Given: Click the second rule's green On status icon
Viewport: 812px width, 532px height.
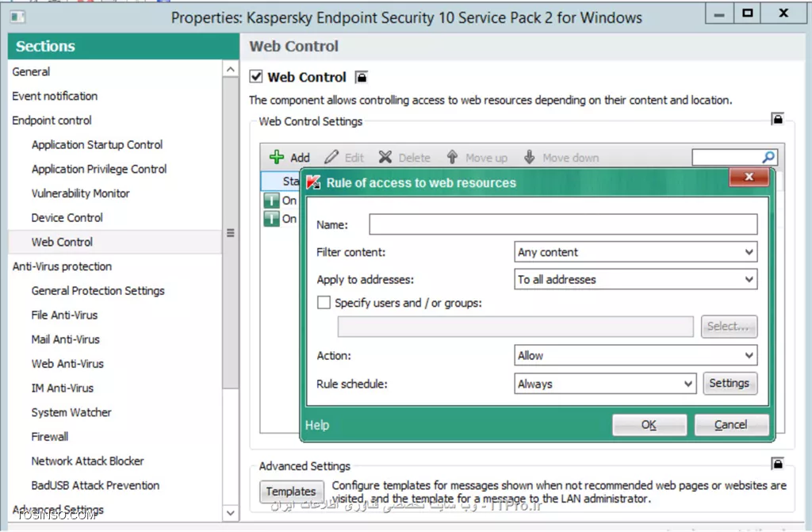Looking at the screenshot, I should point(271,219).
